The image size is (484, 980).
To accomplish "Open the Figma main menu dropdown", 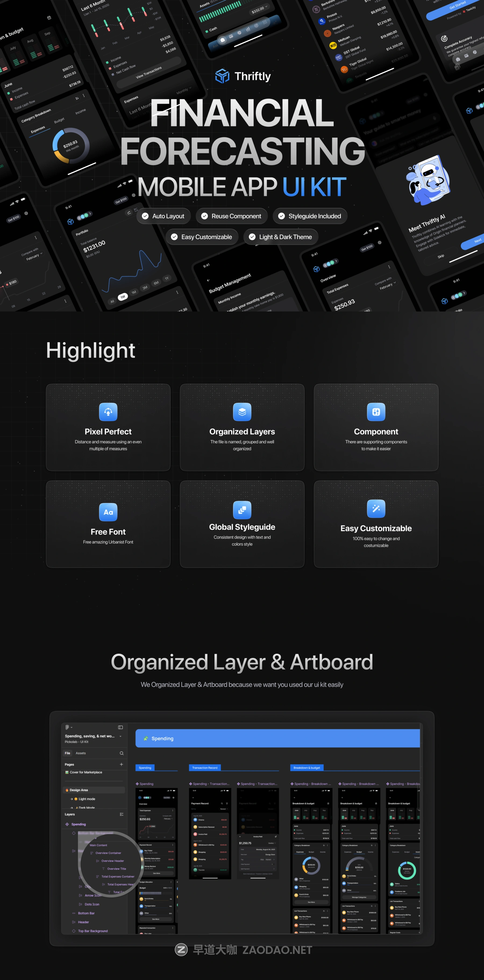I will point(68,727).
